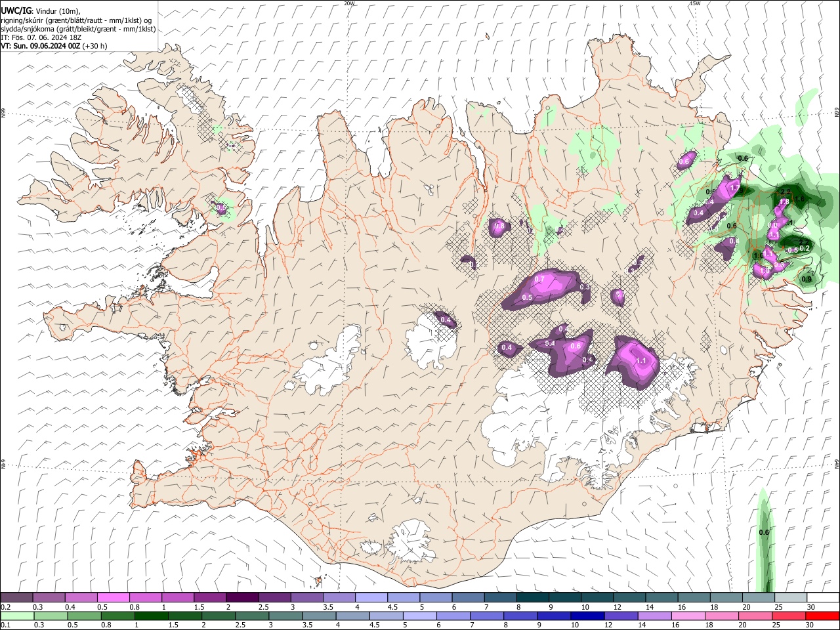Pick dark blue bottom-row swatch for 10
Viewport: 840px width, 630px height.
click(x=587, y=616)
